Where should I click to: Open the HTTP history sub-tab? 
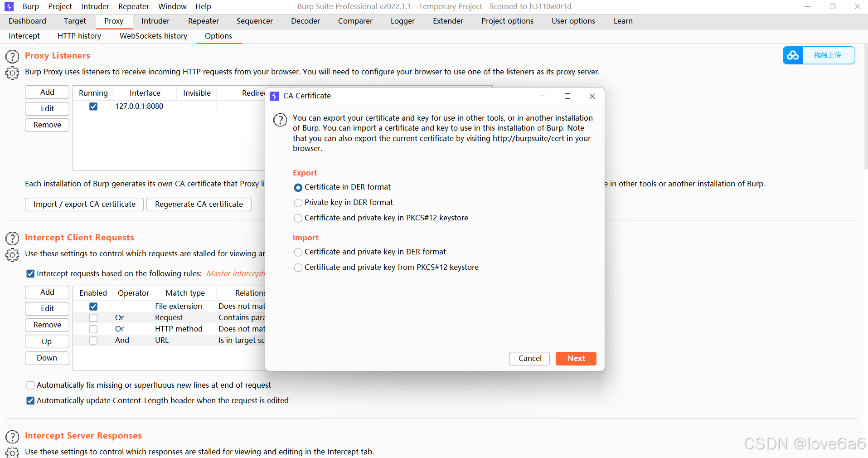pos(79,36)
